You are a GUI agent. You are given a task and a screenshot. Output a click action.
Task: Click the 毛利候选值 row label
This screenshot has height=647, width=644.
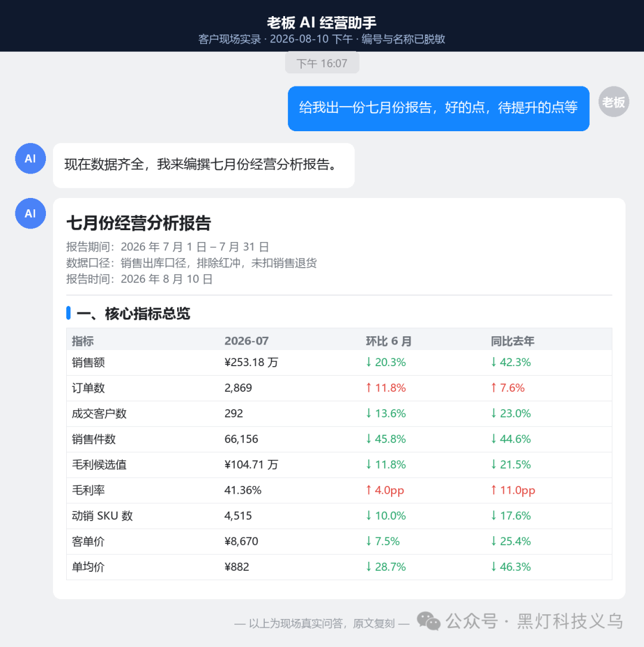click(x=99, y=465)
